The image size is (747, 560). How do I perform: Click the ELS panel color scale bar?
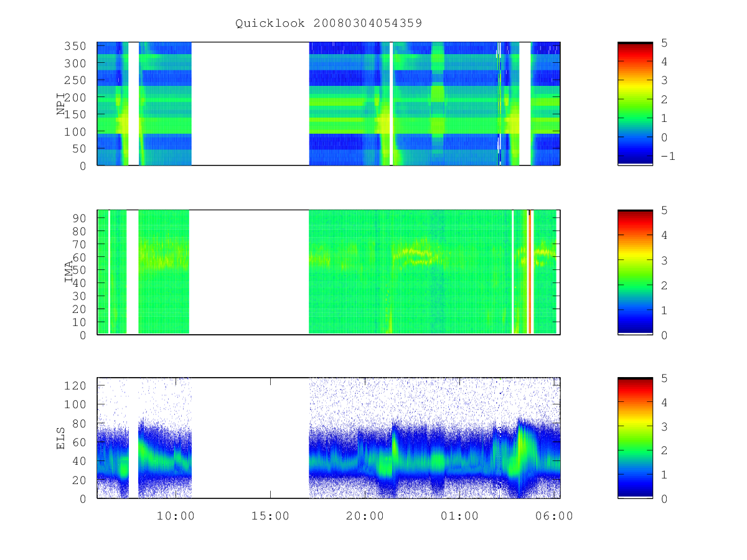point(635,437)
